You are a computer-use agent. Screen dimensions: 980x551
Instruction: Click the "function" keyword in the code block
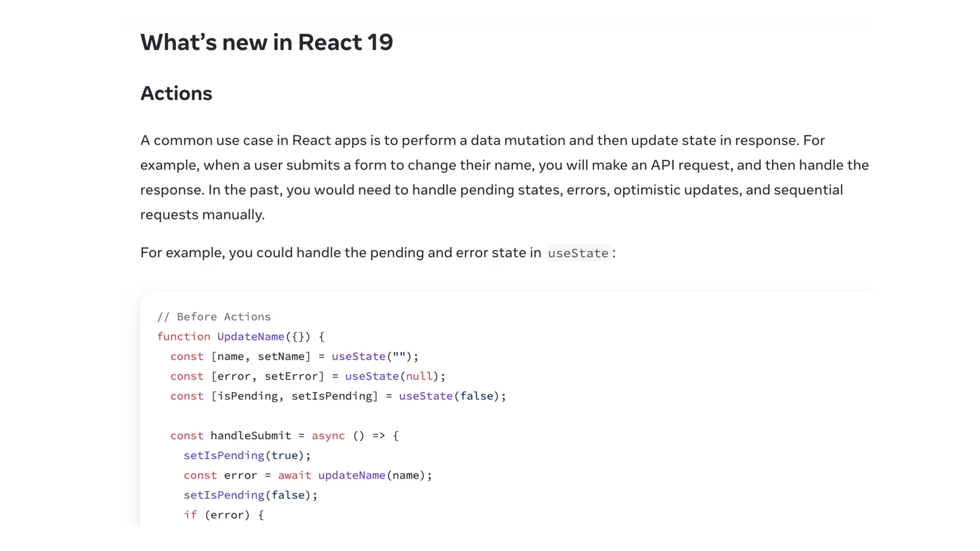click(x=183, y=337)
